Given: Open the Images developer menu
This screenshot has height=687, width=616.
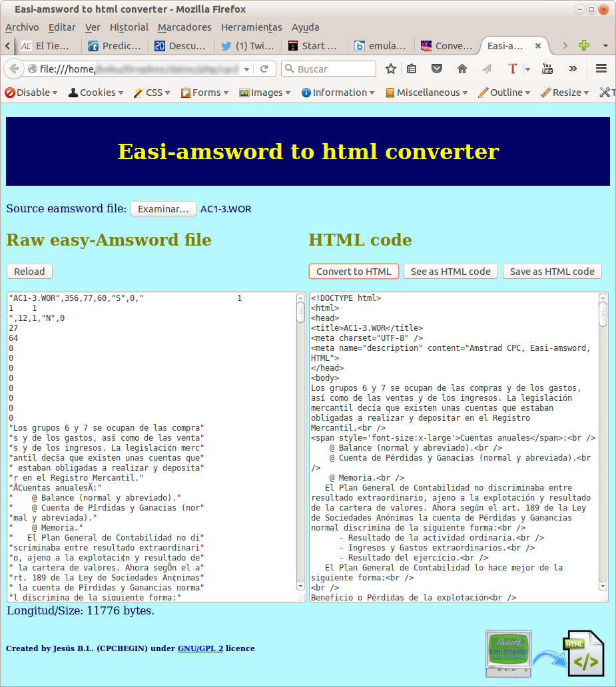Looking at the screenshot, I should (x=265, y=93).
